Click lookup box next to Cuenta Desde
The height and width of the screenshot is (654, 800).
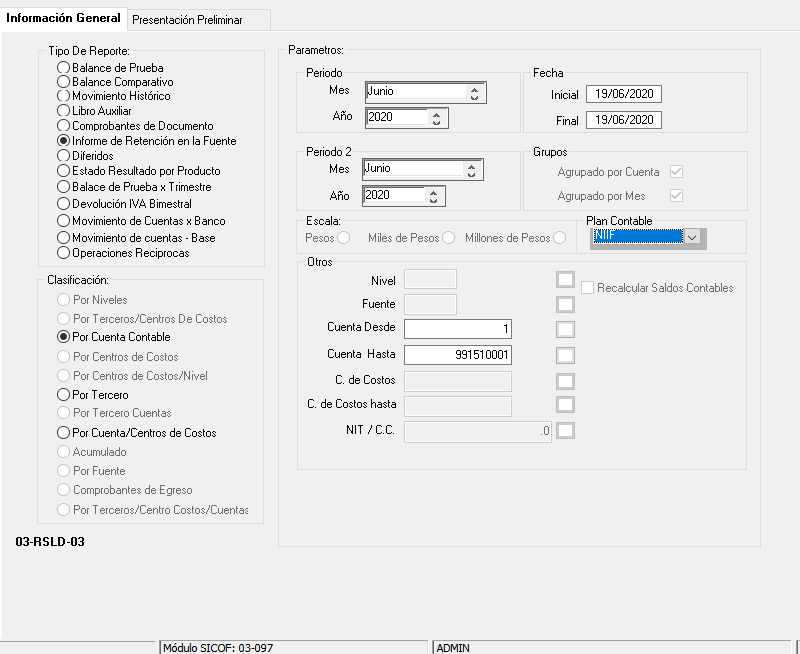coord(566,329)
